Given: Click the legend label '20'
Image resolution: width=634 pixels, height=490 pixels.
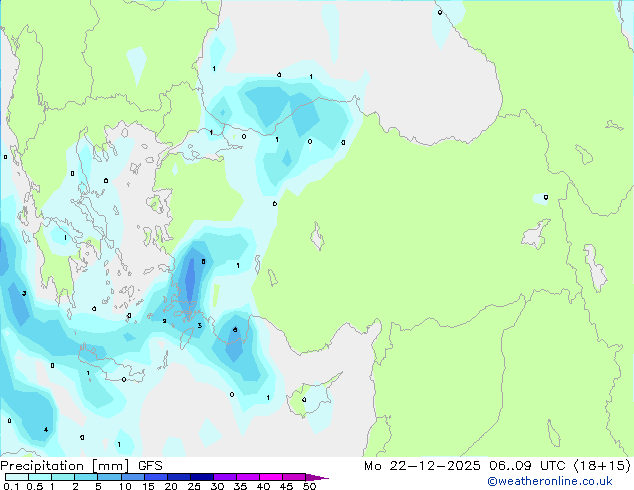Looking at the screenshot, I should click(x=171, y=486).
